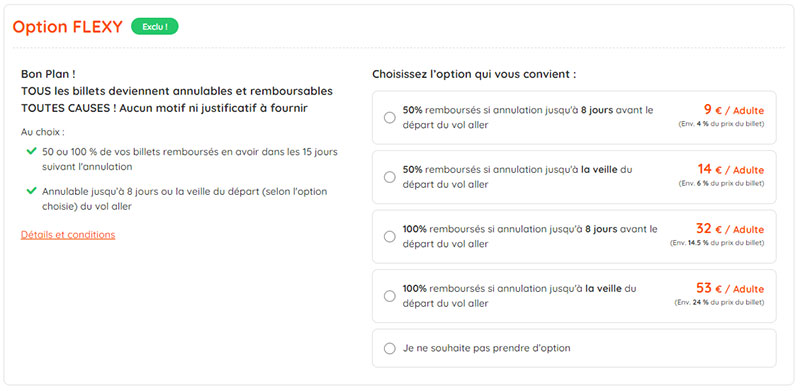Select the 100% refund until la veille radio
The width and height of the screenshot is (800, 391).
click(x=389, y=296)
